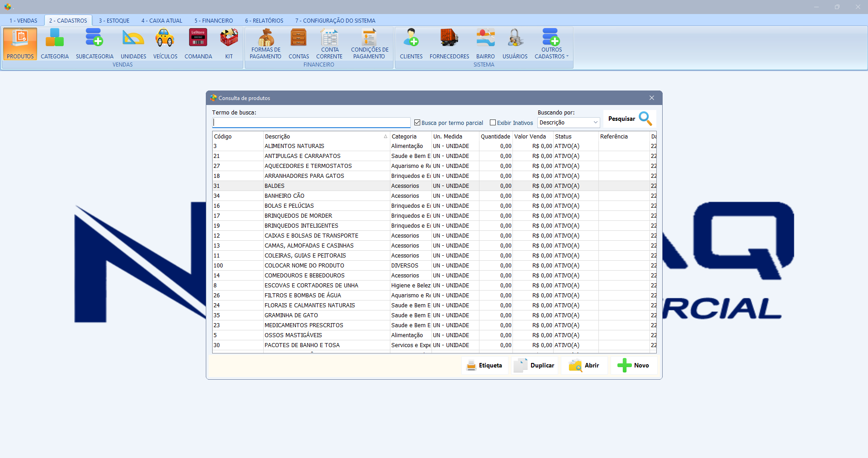The height and width of the screenshot is (458, 868).
Task: Select the BANHEIRO CÃO row
Action: pyautogui.click(x=434, y=196)
